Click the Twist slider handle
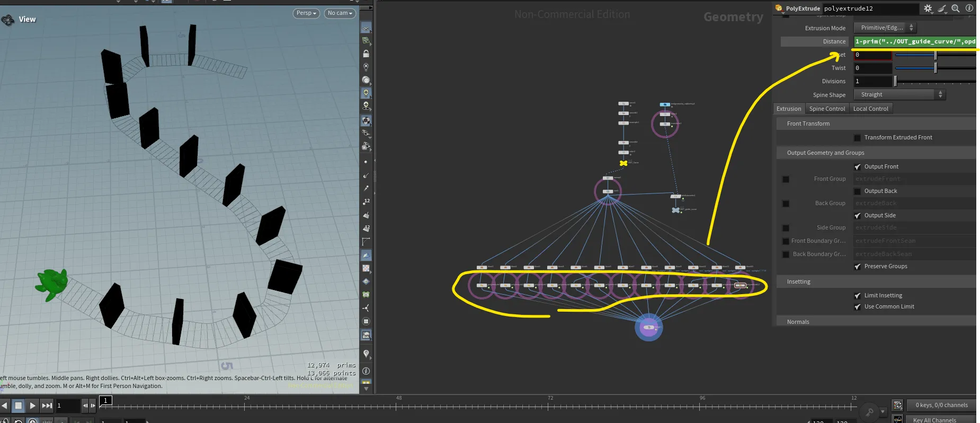Viewport: 980px width, 423px height. click(x=936, y=68)
